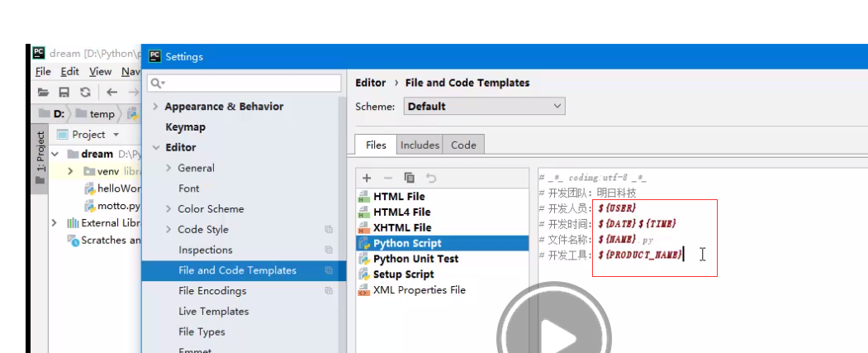Collapse the dream project root node
The image size is (868, 353).
click(55, 154)
